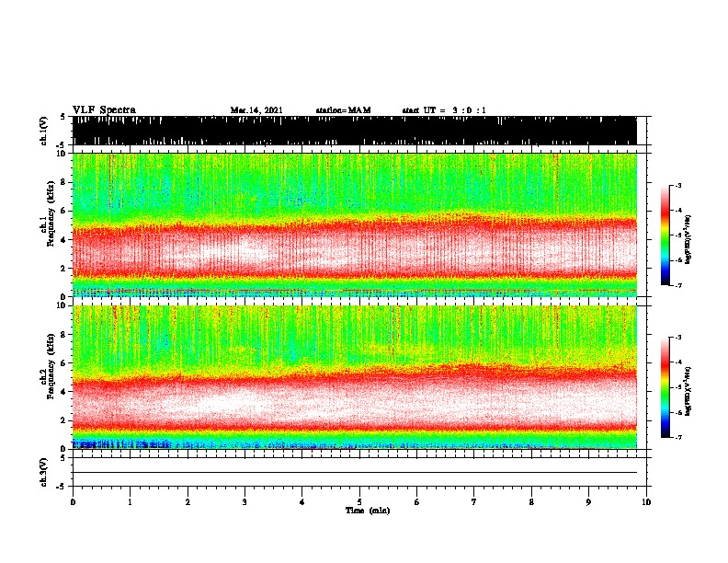Click the "-3" label on ch.1 color bar
The width and height of the screenshot is (728, 563).
(x=678, y=186)
